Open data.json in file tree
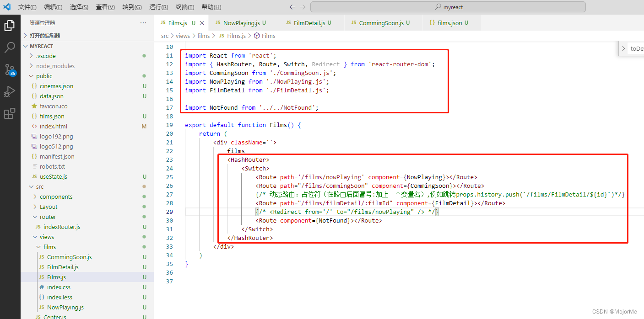The height and width of the screenshot is (319, 644). 87,96
